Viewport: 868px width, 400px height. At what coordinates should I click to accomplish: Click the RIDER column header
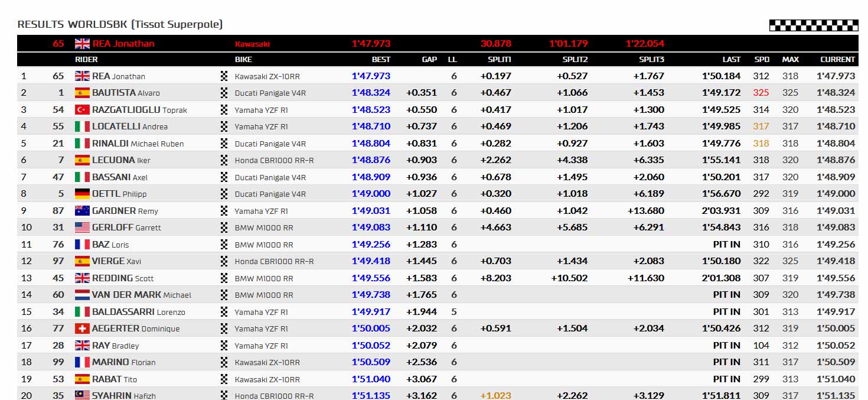(x=86, y=59)
